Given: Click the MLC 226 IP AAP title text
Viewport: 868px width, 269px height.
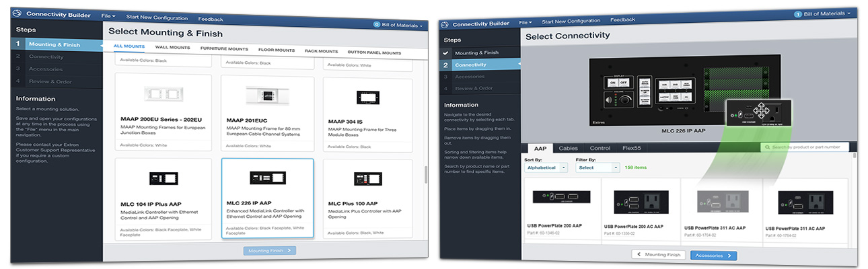Looking at the screenshot, I should [250, 202].
